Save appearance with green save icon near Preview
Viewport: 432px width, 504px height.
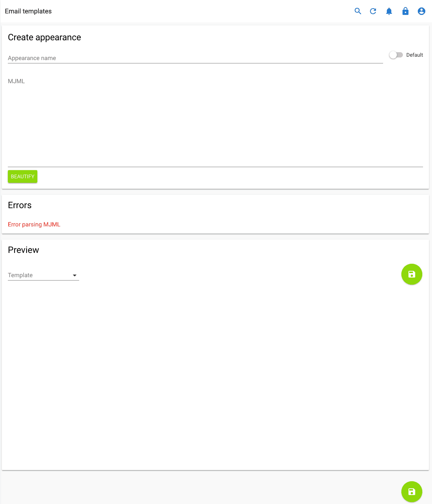pos(411,274)
